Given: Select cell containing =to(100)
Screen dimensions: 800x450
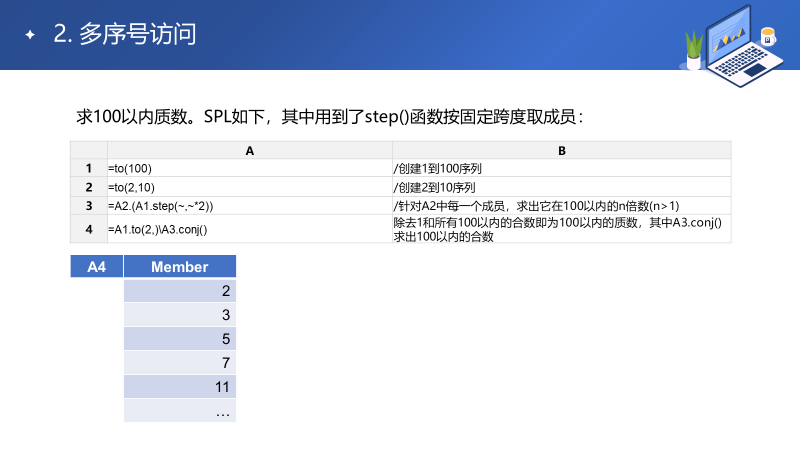Looking at the screenshot, I should tap(249, 168).
